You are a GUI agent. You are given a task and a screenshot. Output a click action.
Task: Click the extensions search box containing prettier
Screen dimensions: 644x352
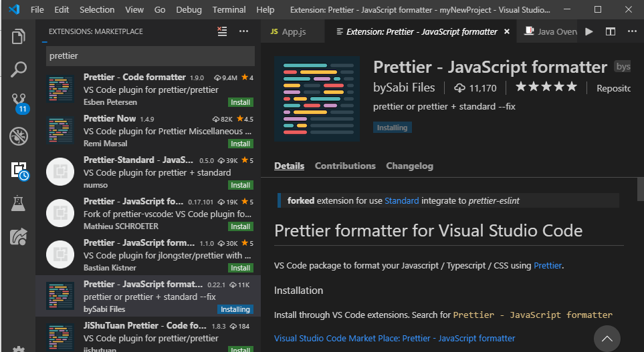click(150, 56)
